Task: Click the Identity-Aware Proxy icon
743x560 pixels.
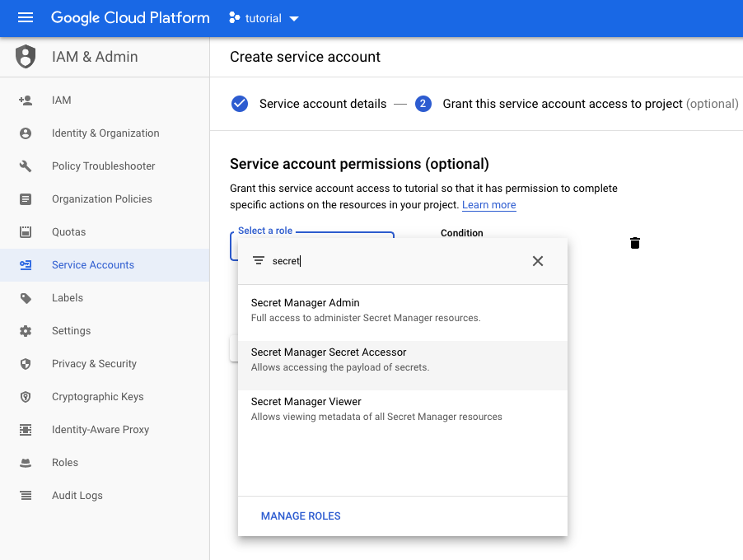Action: point(26,430)
